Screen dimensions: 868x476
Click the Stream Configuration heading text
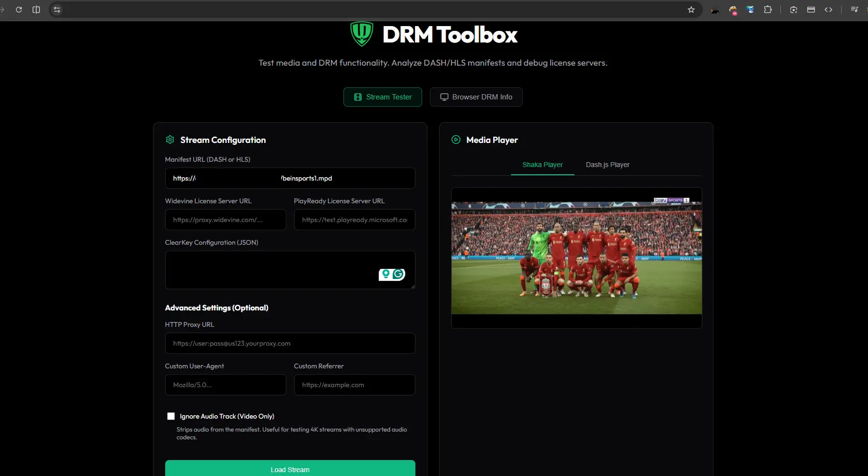click(223, 140)
